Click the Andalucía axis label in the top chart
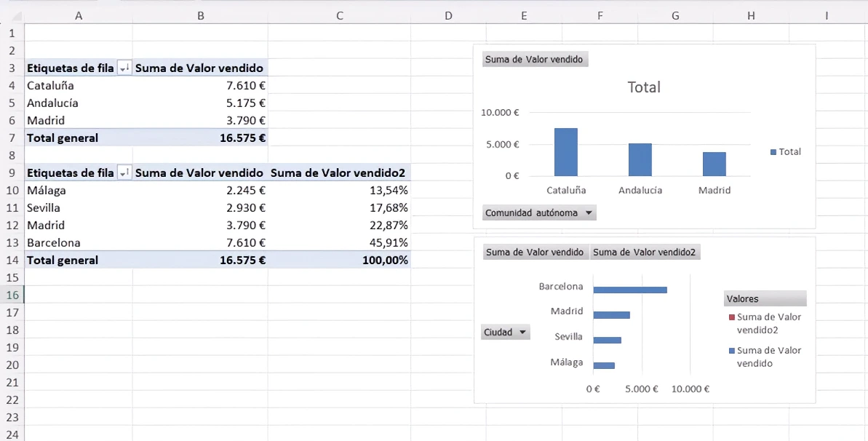Screen dimensions: 868x441 (640, 190)
